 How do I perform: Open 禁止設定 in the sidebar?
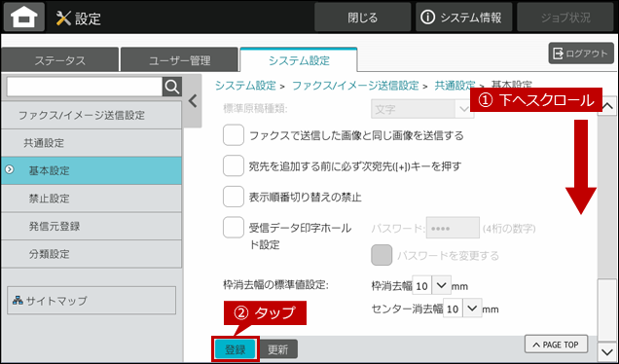click(91, 199)
